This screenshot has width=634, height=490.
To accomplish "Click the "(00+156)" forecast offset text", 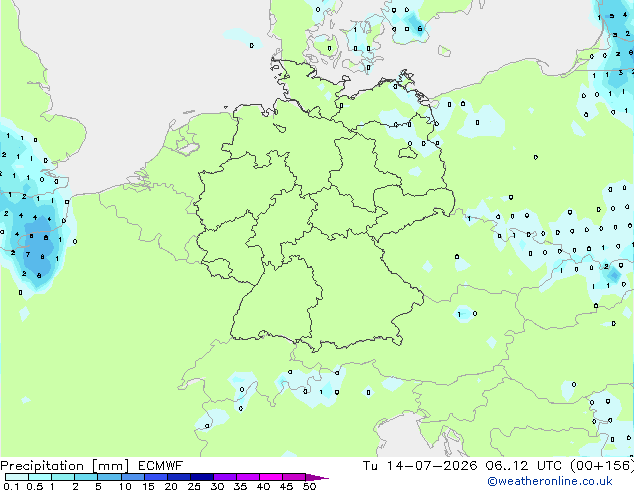I will coord(602,466).
